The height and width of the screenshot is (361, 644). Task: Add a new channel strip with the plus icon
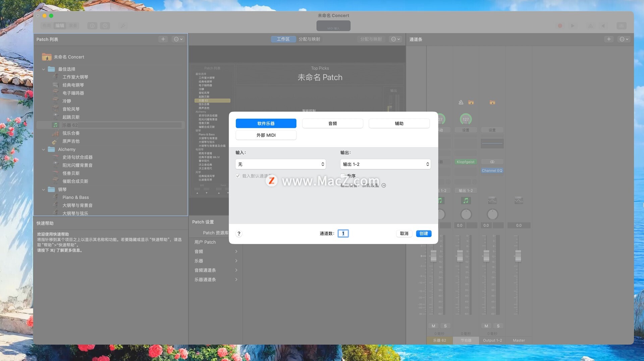(x=609, y=39)
